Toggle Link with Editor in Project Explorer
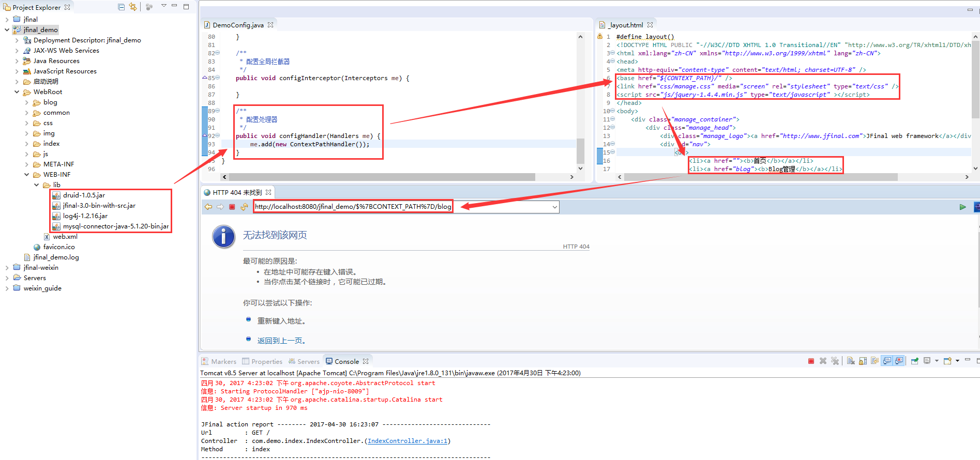Viewport: 980px width, 460px height. pos(133,7)
